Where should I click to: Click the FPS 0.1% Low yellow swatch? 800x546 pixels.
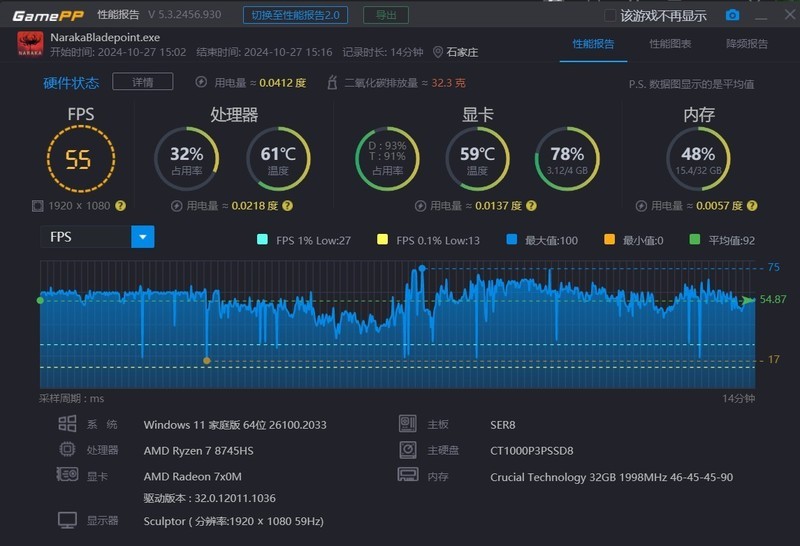point(382,240)
